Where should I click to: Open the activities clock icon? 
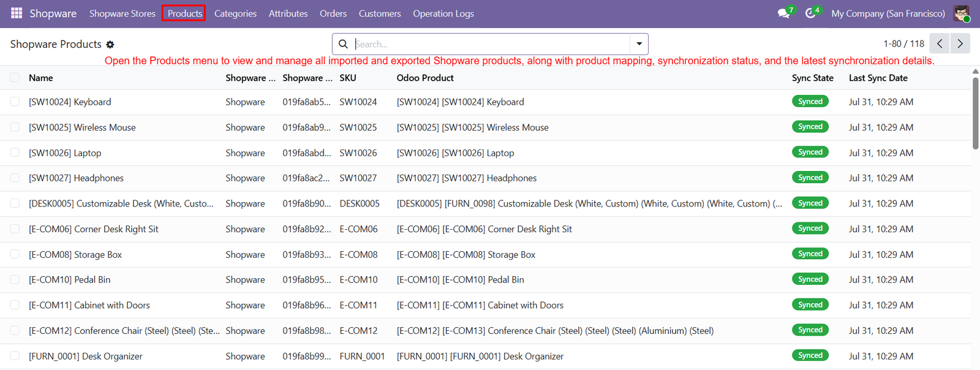(812, 13)
